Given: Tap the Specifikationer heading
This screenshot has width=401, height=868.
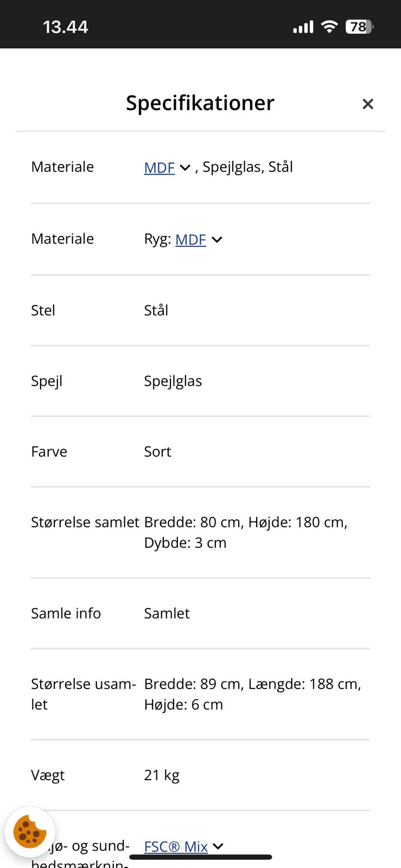Looking at the screenshot, I should tap(200, 103).
